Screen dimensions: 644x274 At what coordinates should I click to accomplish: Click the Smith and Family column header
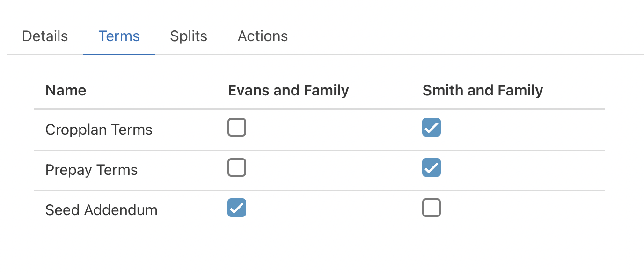[483, 90]
